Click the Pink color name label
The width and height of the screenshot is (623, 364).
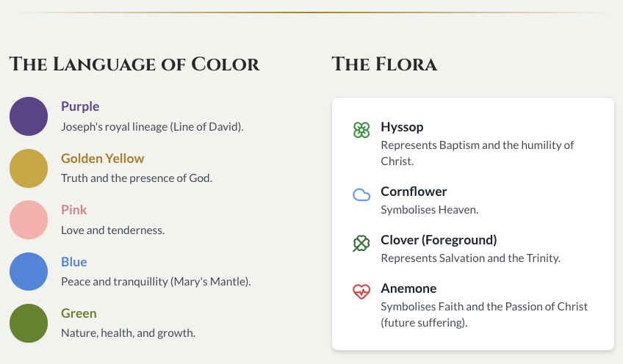(74, 210)
